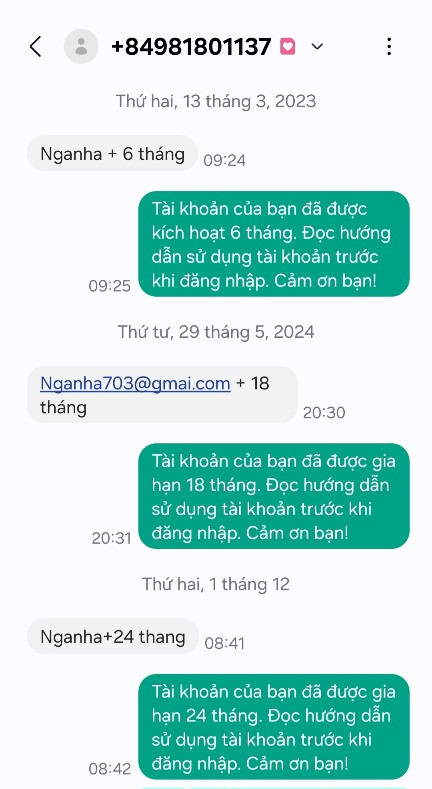Open the three-dot more options menu
The width and height of the screenshot is (432, 789).
(389, 46)
